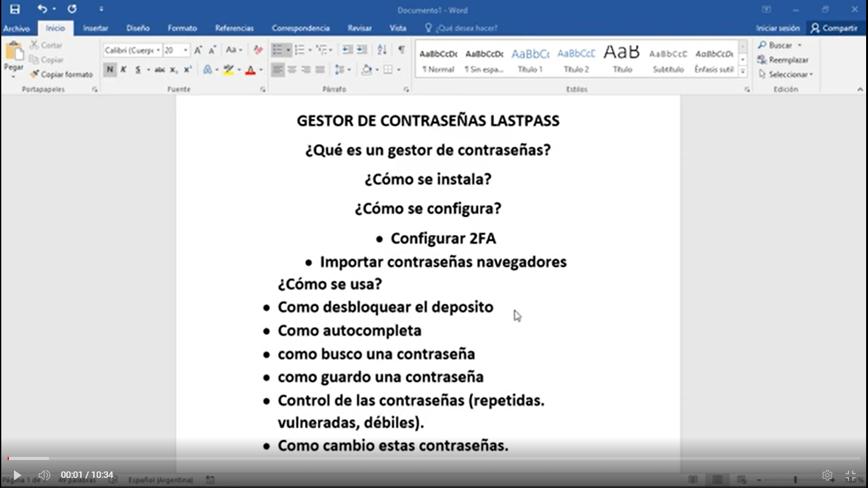The width and height of the screenshot is (868, 488).
Task: Toggle underline S formatting
Action: (138, 70)
